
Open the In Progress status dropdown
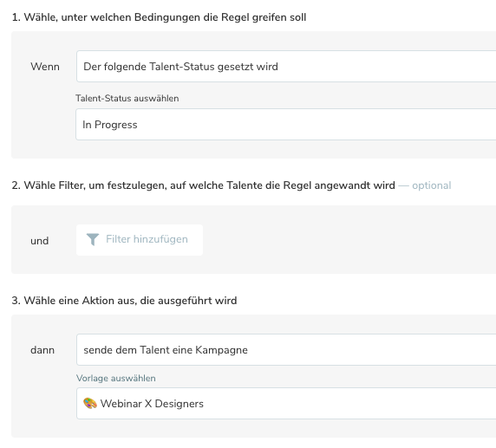pos(286,124)
